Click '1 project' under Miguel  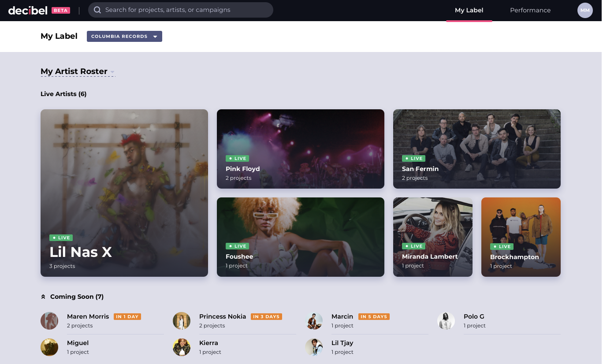tap(78, 352)
